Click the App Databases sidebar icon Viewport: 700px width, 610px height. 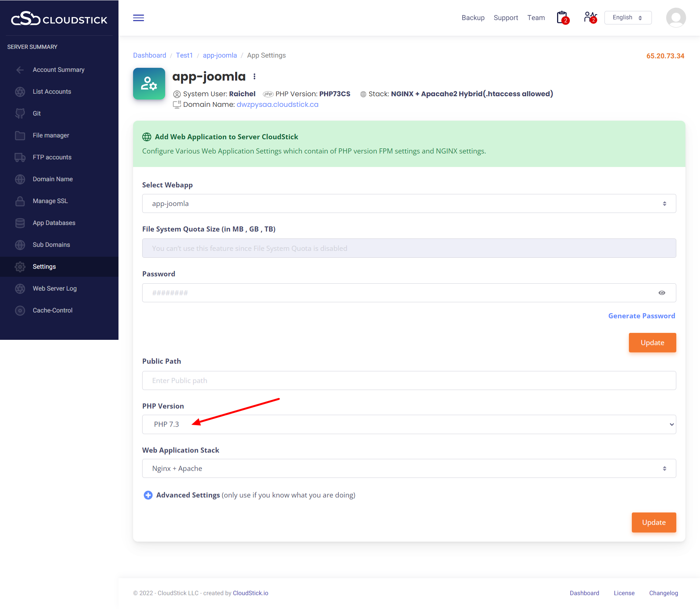pos(20,223)
